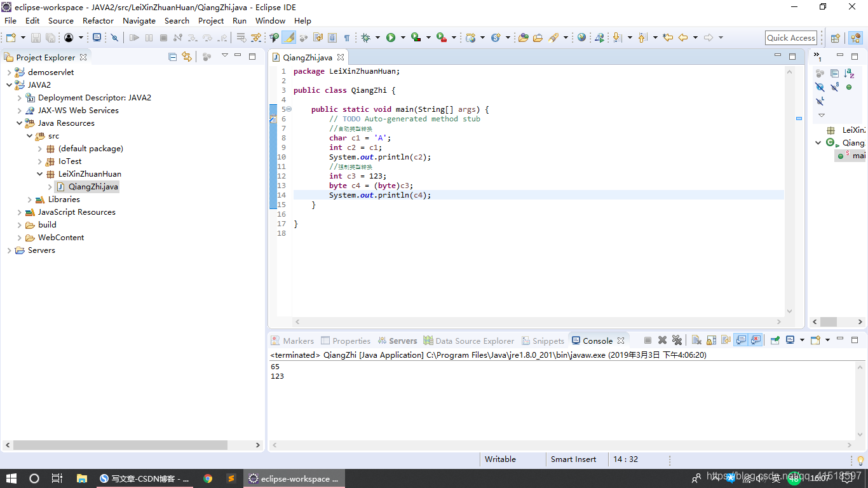Click the Save icon in toolbar
868x488 pixels.
36,37
